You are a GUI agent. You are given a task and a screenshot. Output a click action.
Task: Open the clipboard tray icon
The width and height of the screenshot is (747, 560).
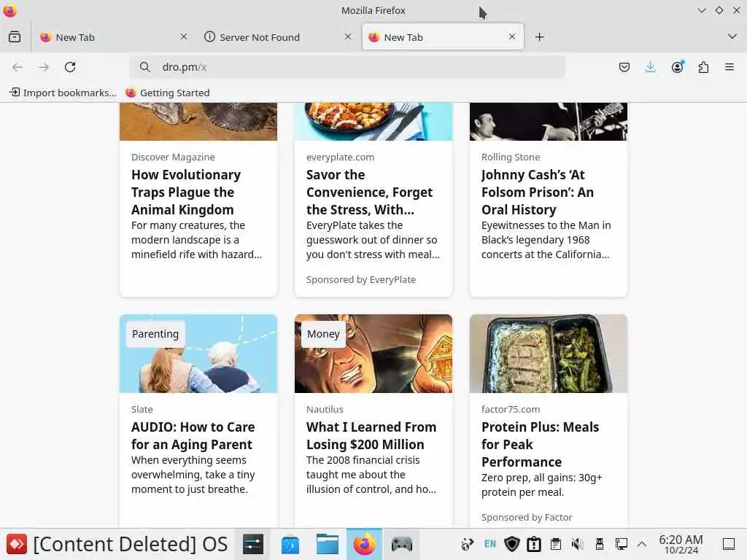pyautogui.click(x=555, y=544)
